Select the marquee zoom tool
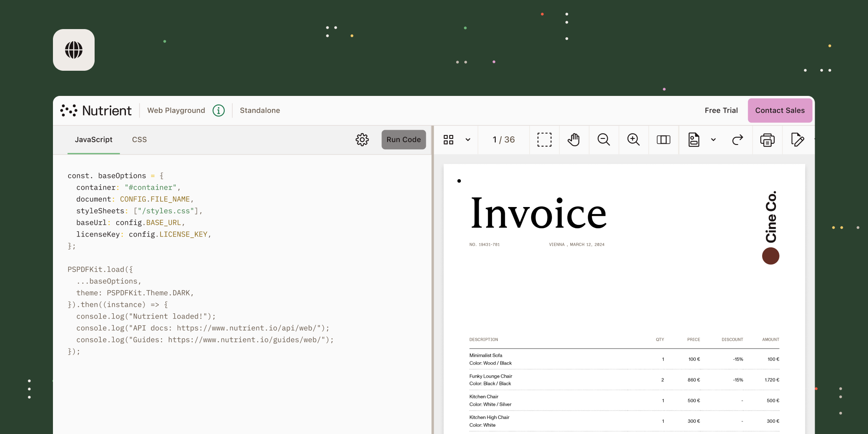 point(544,140)
